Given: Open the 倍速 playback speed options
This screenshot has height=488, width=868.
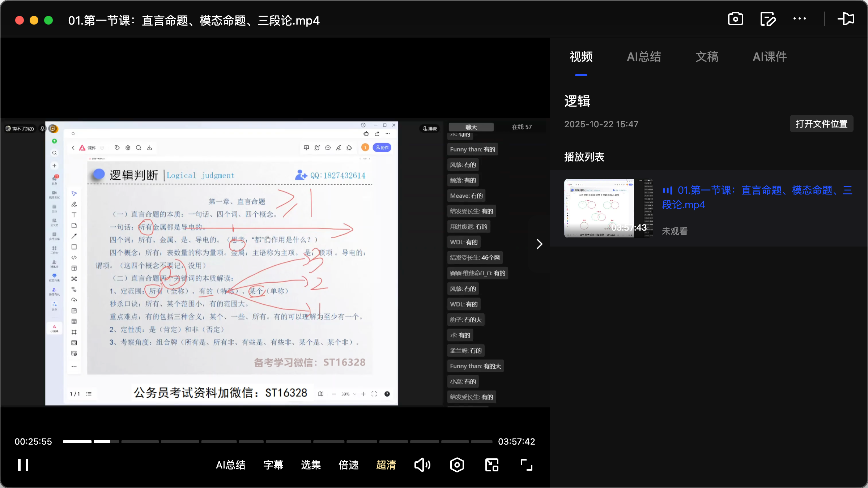Looking at the screenshot, I should pos(348,465).
